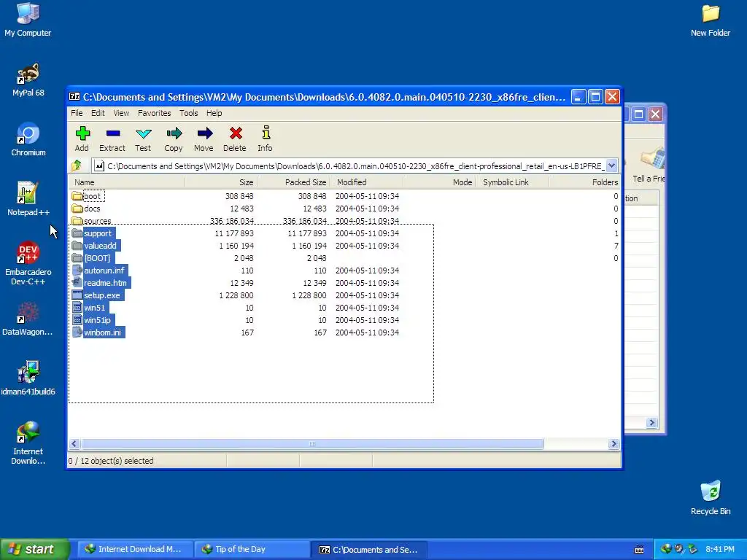Go up one folder level

pos(77,166)
